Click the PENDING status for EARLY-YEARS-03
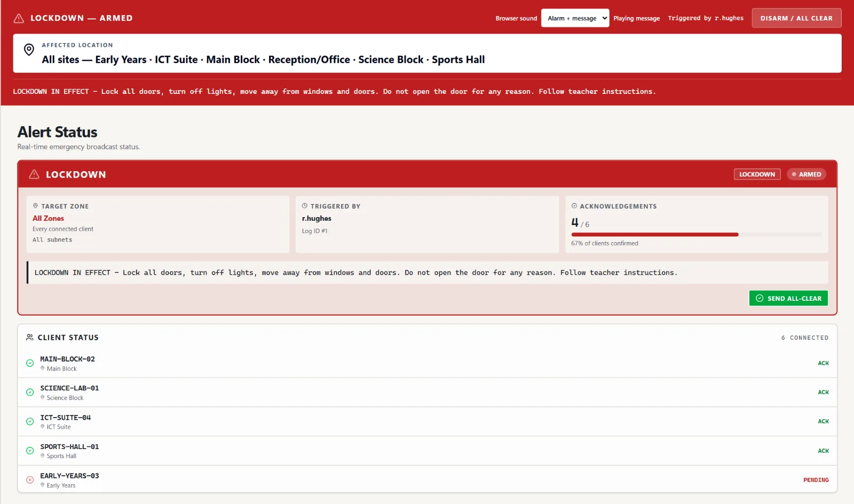 click(x=816, y=480)
